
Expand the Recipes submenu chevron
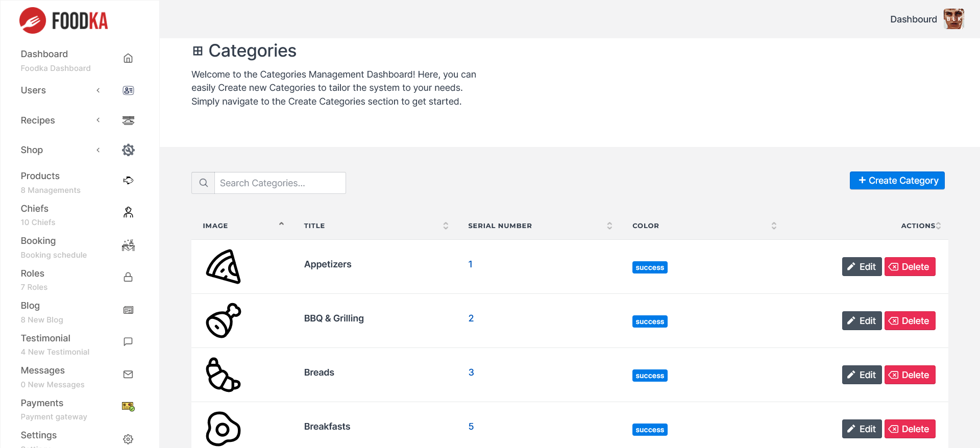click(98, 120)
